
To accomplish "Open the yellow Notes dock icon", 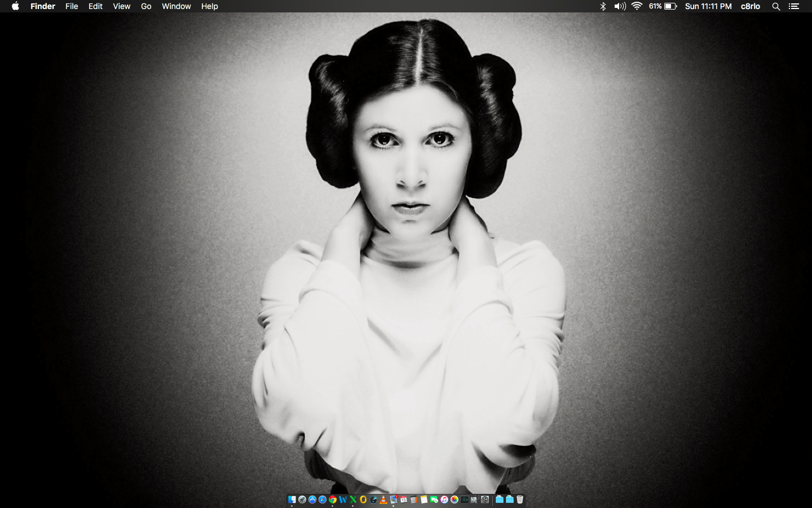I will pyautogui.click(x=424, y=500).
